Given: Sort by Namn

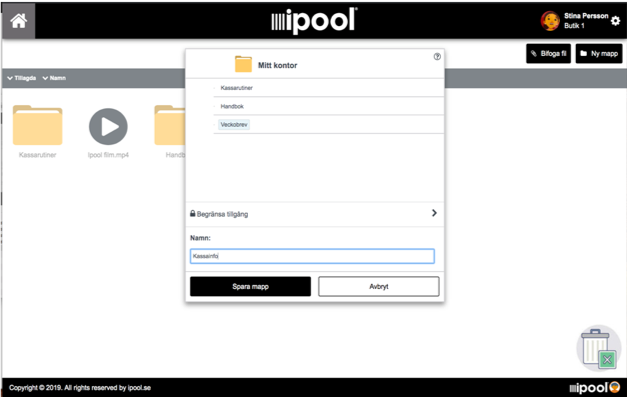Looking at the screenshot, I should pos(54,78).
